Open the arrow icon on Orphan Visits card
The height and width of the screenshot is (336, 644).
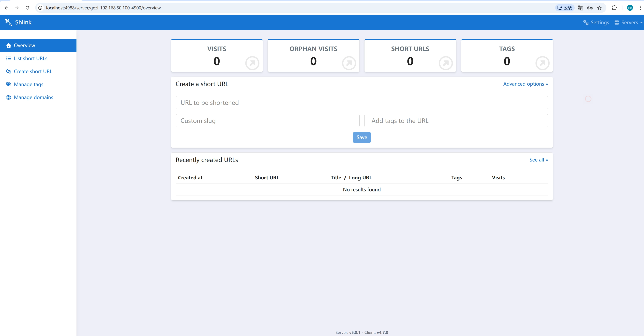coord(349,63)
